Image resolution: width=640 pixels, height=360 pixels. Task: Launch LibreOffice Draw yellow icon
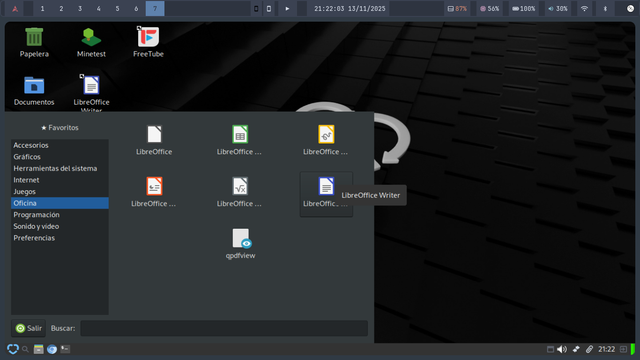326,140
